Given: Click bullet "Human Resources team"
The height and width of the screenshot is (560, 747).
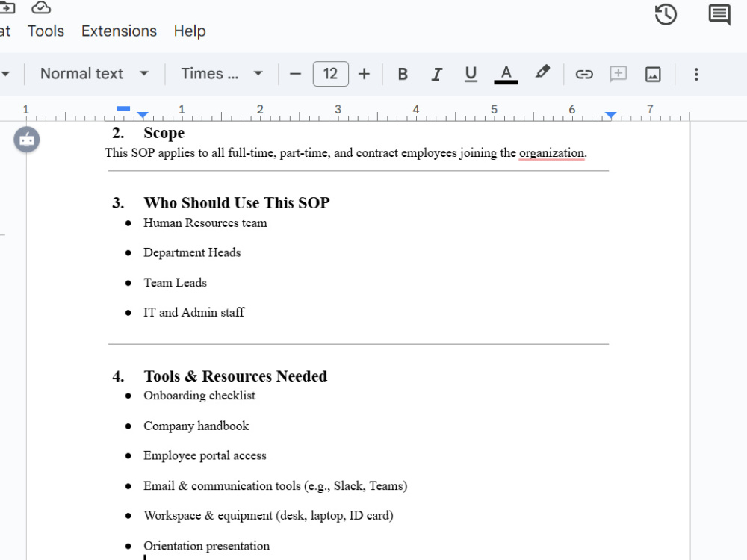Looking at the screenshot, I should tap(205, 223).
